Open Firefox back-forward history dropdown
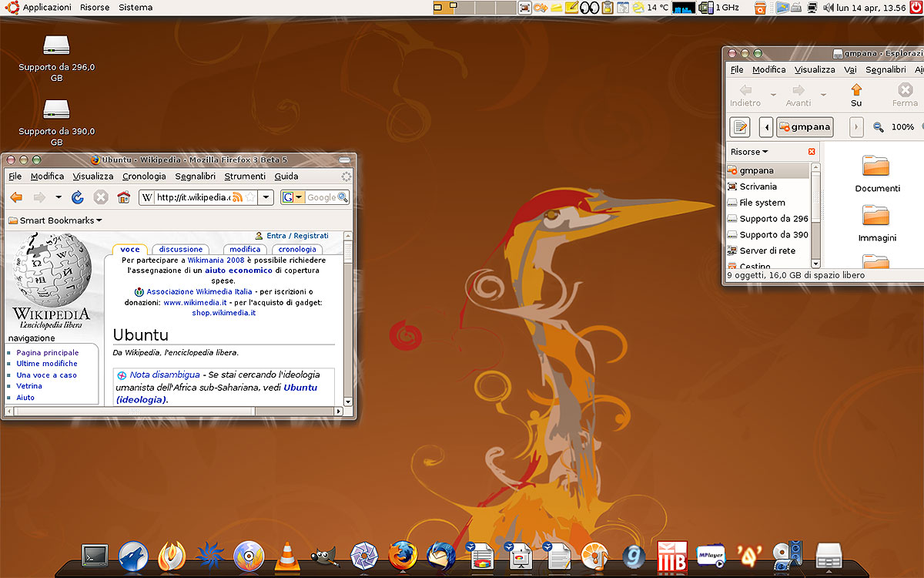The width and height of the screenshot is (924, 578). pyautogui.click(x=59, y=197)
